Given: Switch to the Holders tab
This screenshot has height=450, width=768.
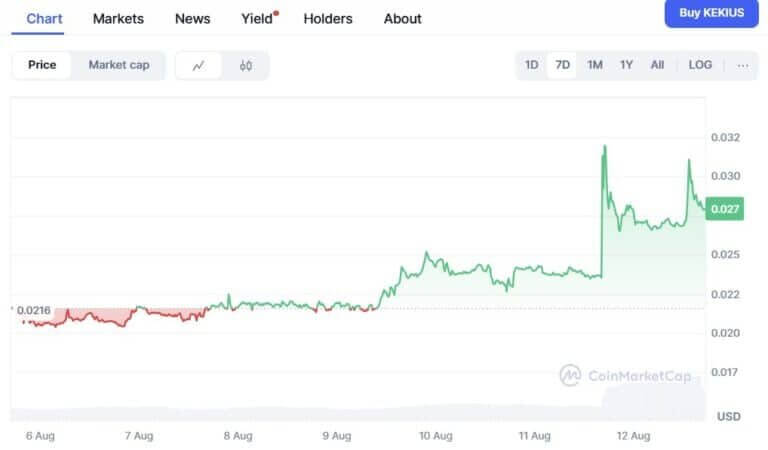Looking at the screenshot, I should (328, 18).
